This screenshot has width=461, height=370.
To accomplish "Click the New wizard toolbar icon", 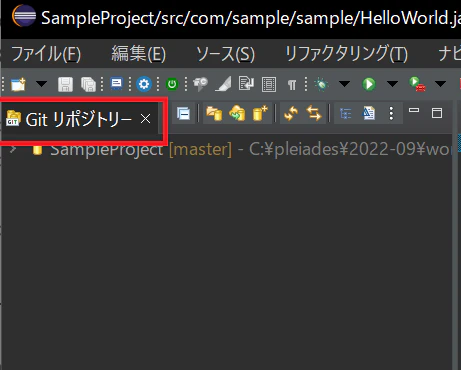I will pyautogui.click(x=18, y=84).
